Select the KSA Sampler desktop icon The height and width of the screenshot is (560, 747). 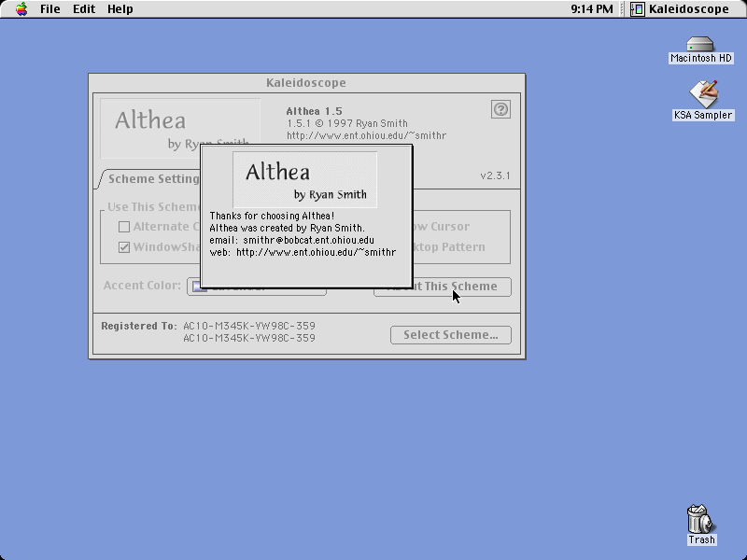704,94
